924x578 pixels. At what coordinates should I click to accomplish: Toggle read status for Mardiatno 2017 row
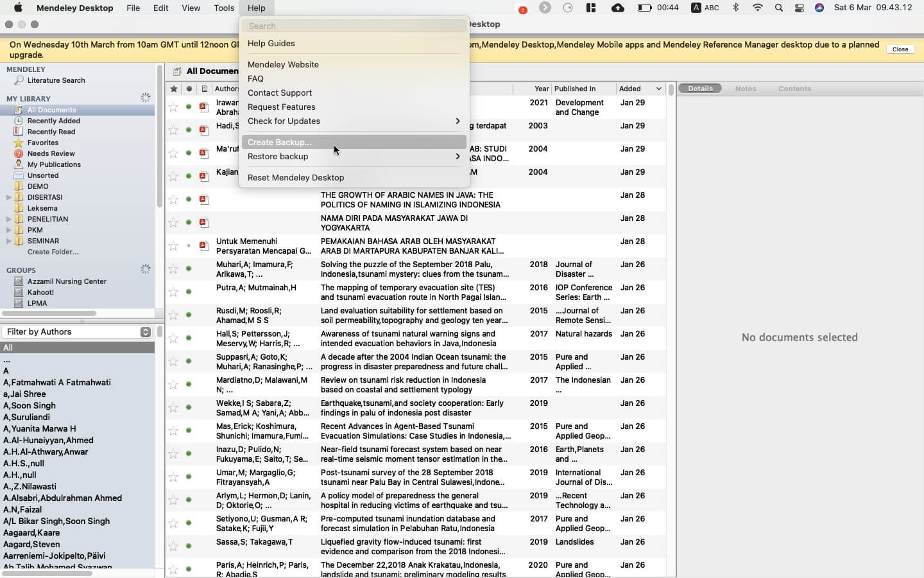pyautogui.click(x=189, y=384)
